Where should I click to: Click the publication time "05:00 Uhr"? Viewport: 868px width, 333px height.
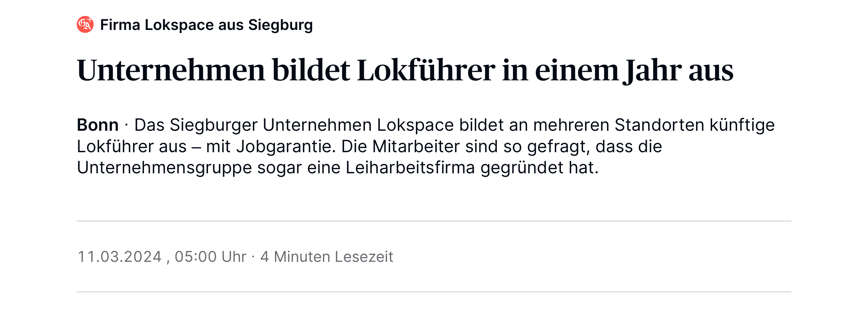210,257
